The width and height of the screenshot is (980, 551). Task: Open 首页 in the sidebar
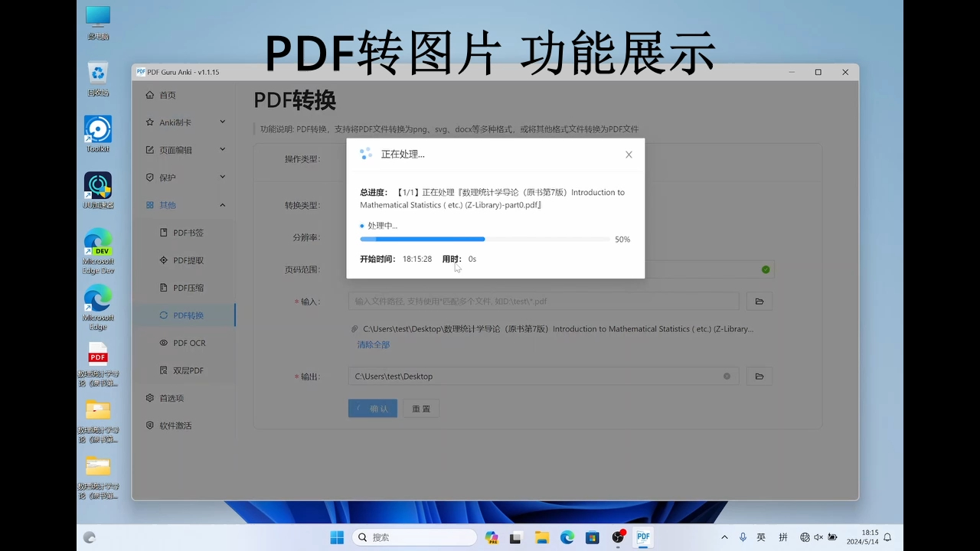[x=184, y=95]
